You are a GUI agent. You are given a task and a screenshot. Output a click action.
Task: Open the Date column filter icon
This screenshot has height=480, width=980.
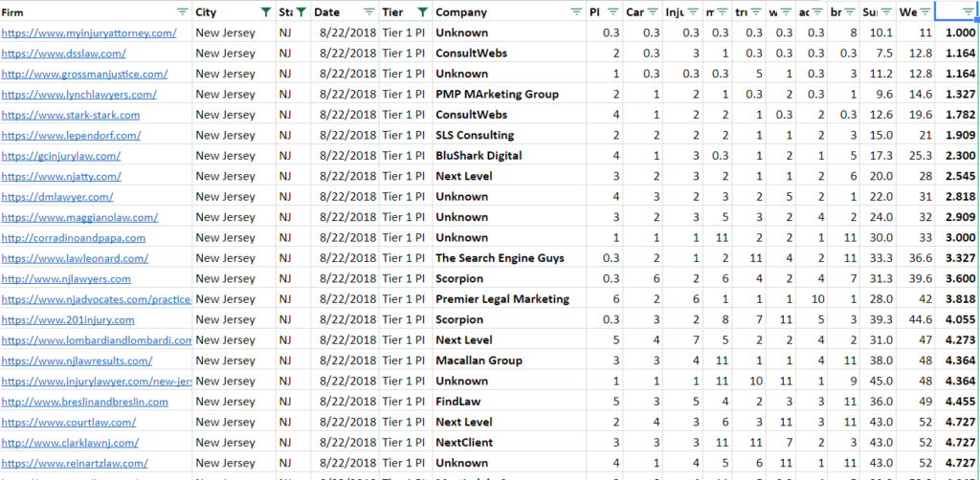(x=369, y=11)
